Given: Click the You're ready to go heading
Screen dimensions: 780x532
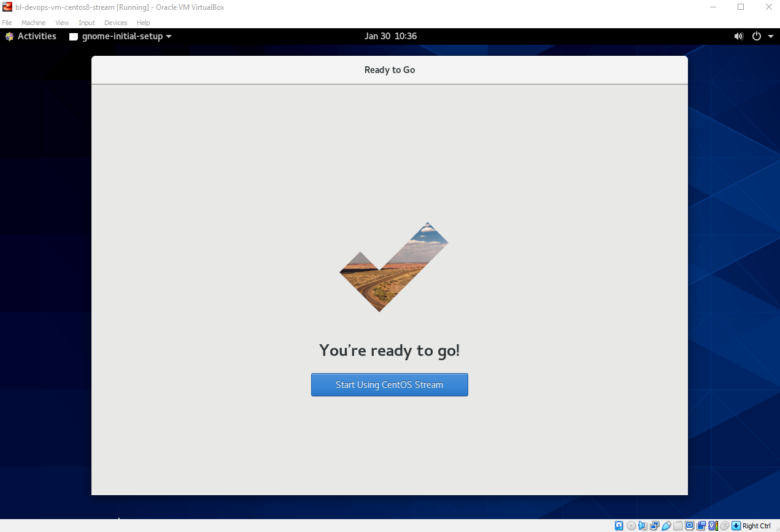Looking at the screenshot, I should click(390, 350).
